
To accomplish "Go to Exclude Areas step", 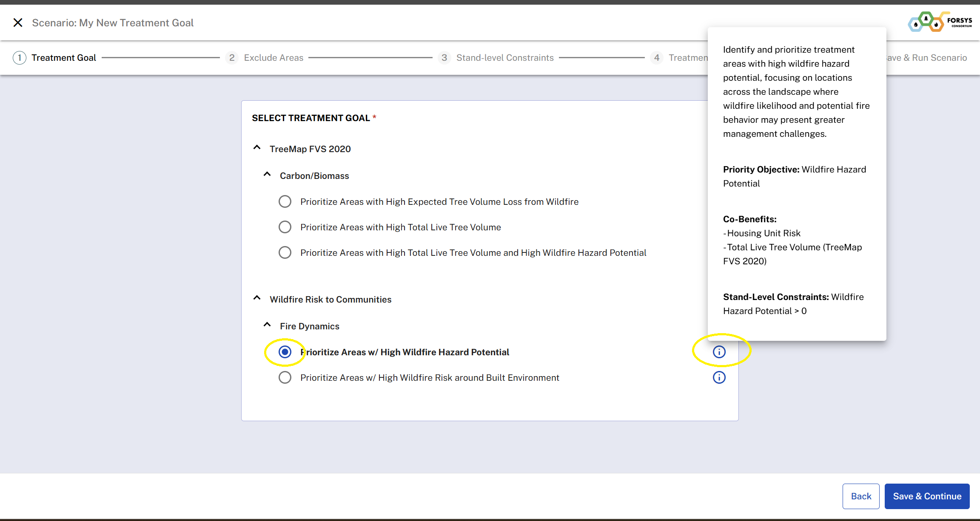I will click(273, 58).
